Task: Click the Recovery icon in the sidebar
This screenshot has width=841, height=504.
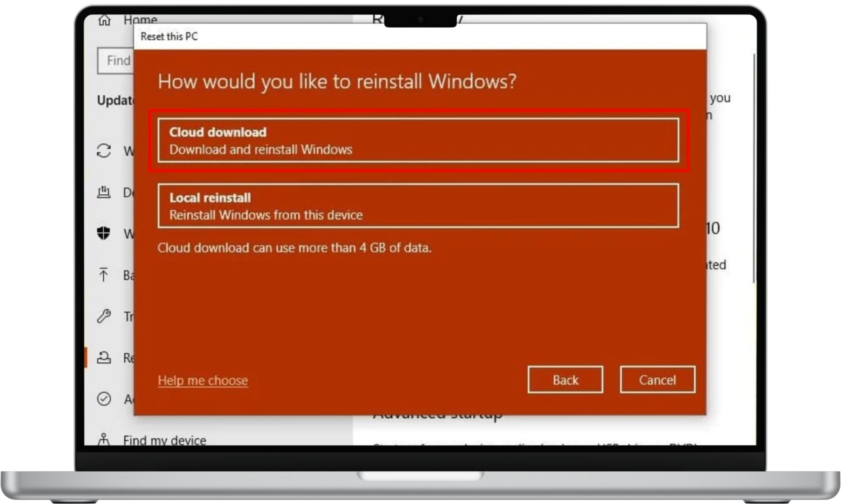Action: pyautogui.click(x=104, y=358)
